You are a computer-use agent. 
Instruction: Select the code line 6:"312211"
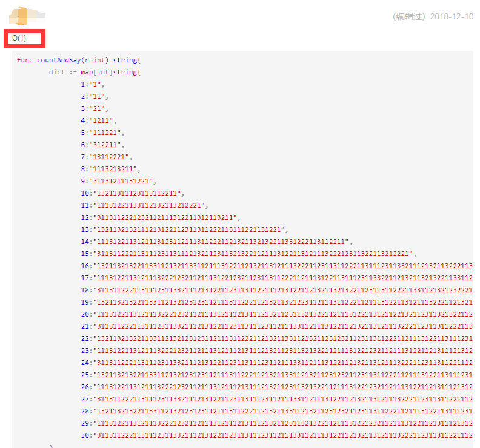[x=102, y=145]
